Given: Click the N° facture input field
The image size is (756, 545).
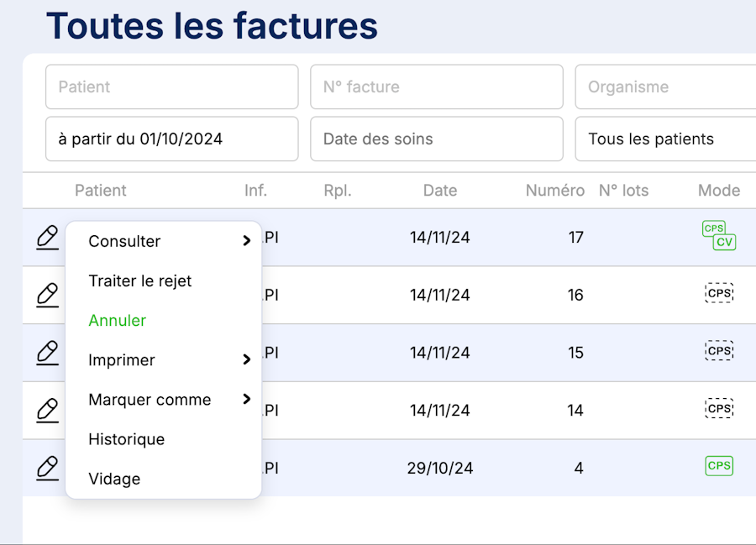Looking at the screenshot, I should [436, 86].
